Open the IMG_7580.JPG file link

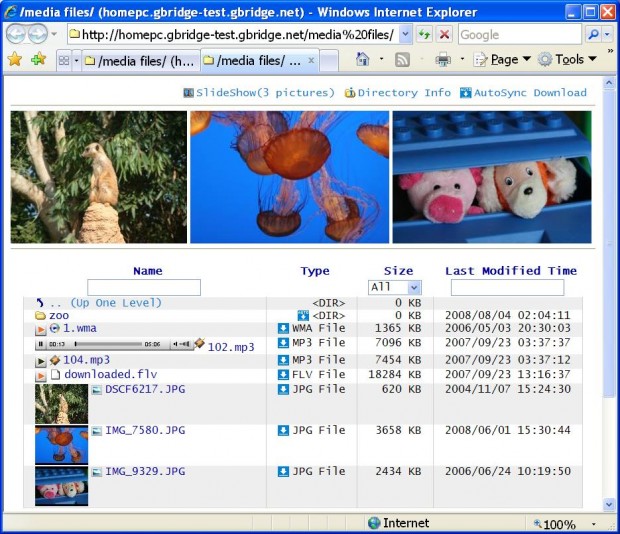pyautogui.click(x=145, y=430)
